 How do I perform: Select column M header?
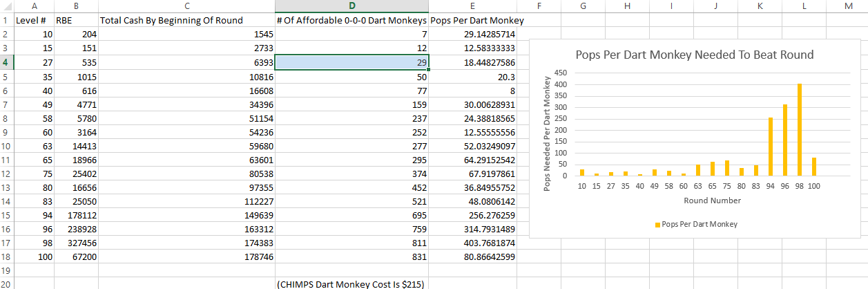[848, 6]
